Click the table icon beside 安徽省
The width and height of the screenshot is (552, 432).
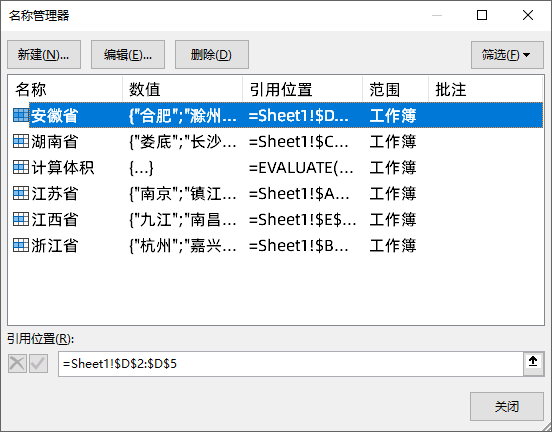20,115
